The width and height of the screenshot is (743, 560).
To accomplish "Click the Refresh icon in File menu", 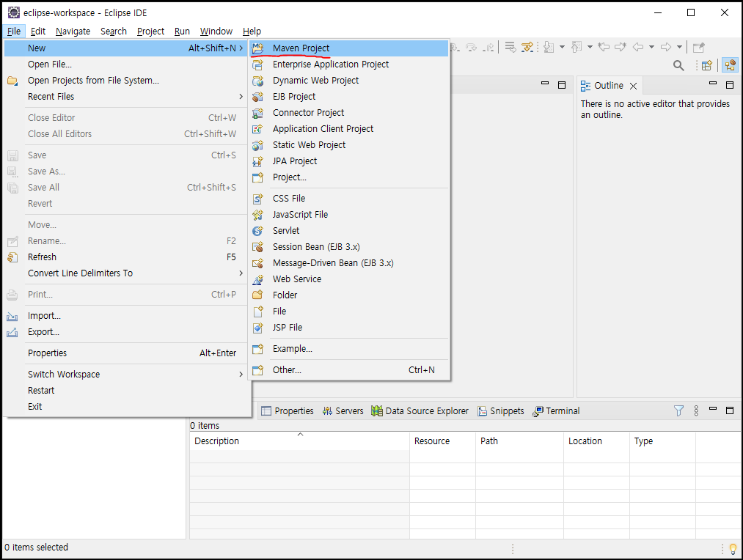I will pyautogui.click(x=12, y=257).
